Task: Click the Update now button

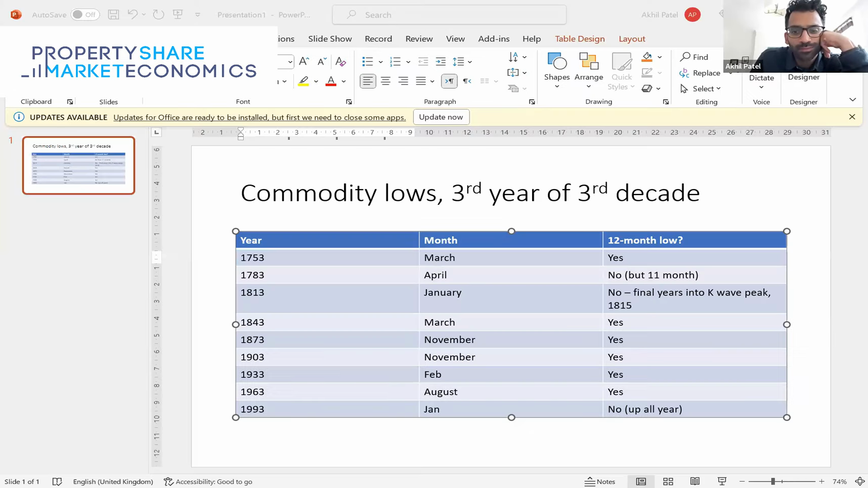Action: click(441, 117)
